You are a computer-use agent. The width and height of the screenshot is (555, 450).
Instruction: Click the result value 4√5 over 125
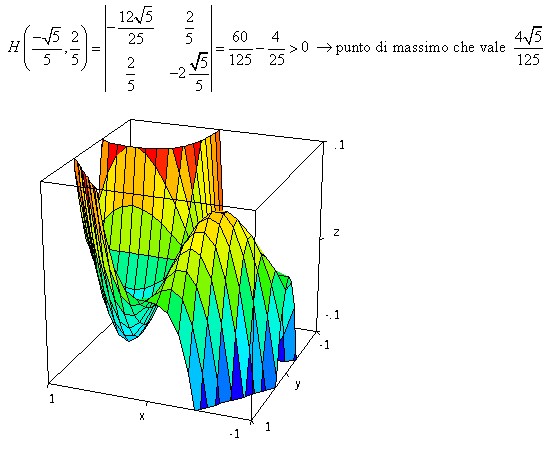[528, 46]
